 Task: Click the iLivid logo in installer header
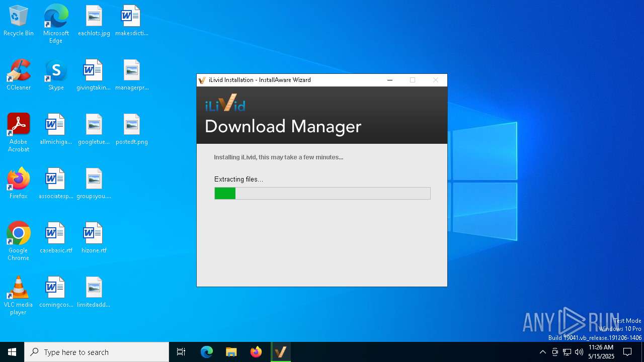(x=225, y=103)
